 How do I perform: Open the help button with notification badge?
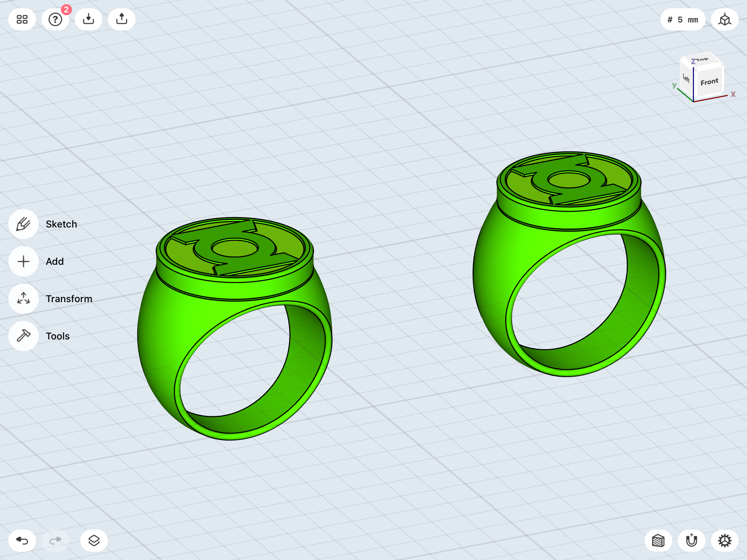55,19
